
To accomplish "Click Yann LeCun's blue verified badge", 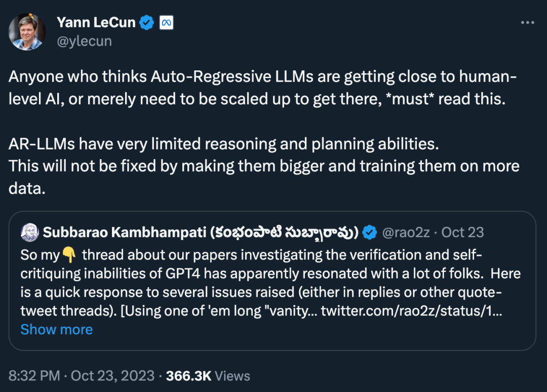I will [146, 22].
